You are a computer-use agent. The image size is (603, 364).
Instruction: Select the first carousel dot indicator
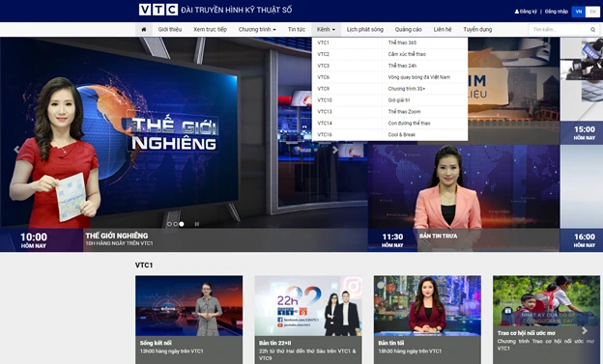coord(169,224)
